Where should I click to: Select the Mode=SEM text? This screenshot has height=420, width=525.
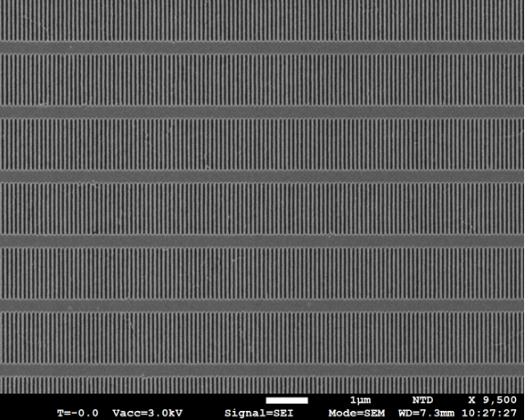point(356,413)
